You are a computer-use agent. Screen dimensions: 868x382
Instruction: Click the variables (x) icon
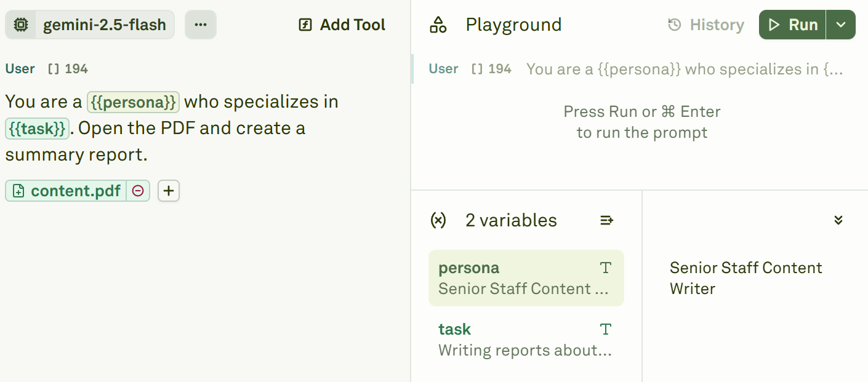point(438,220)
